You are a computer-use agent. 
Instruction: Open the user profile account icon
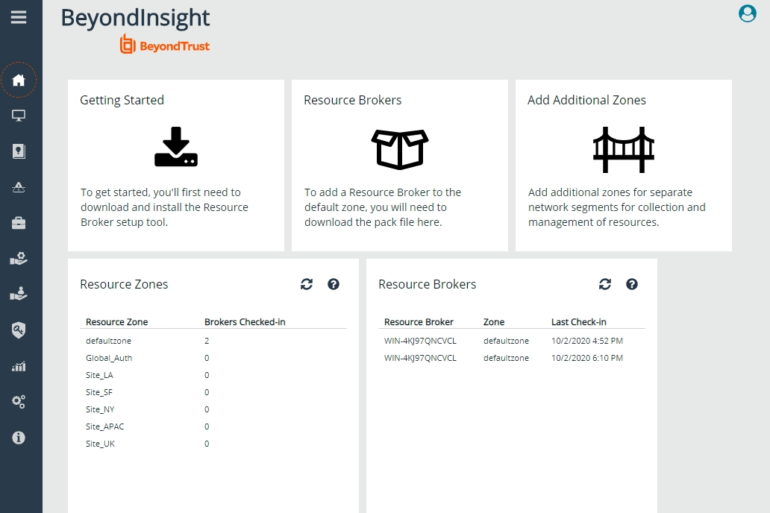(x=746, y=13)
